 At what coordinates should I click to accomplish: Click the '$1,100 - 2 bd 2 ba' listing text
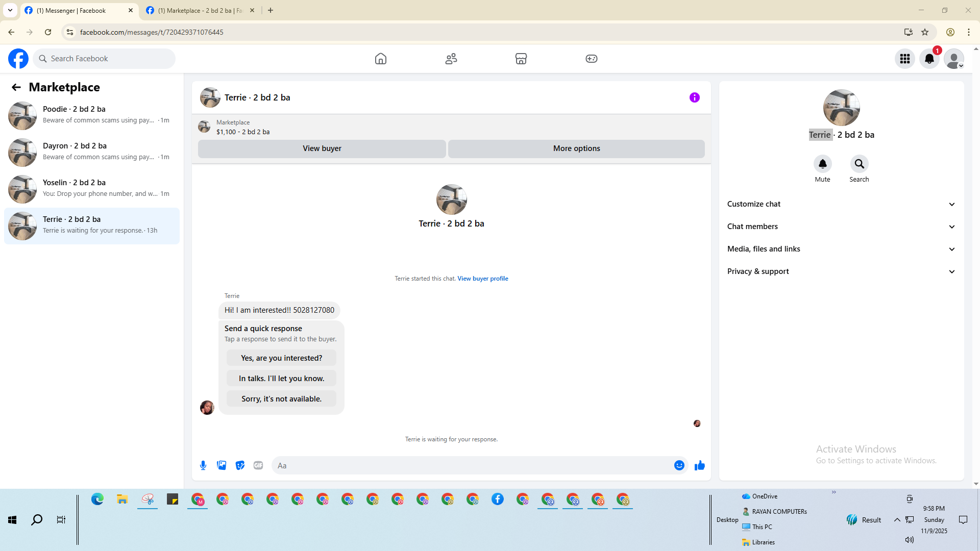[x=243, y=132]
